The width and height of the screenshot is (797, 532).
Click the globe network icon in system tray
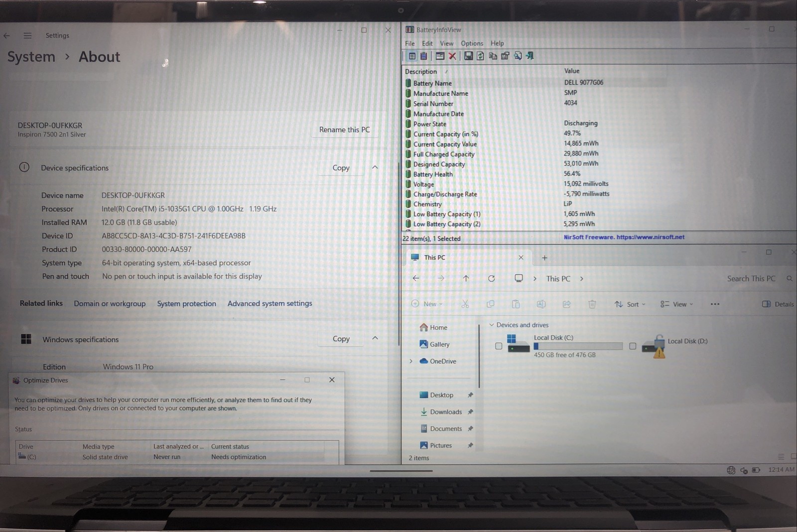(731, 470)
